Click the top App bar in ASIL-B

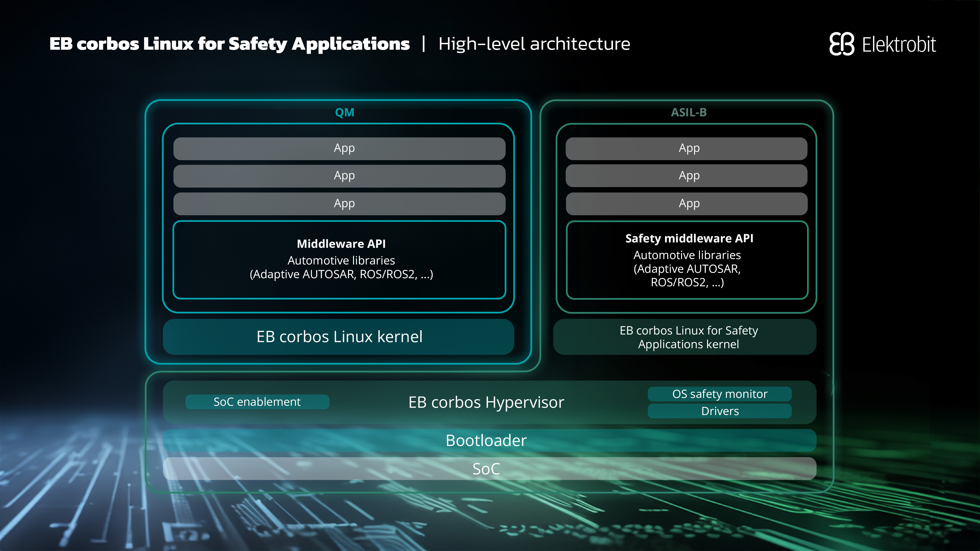pyautogui.click(x=686, y=148)
